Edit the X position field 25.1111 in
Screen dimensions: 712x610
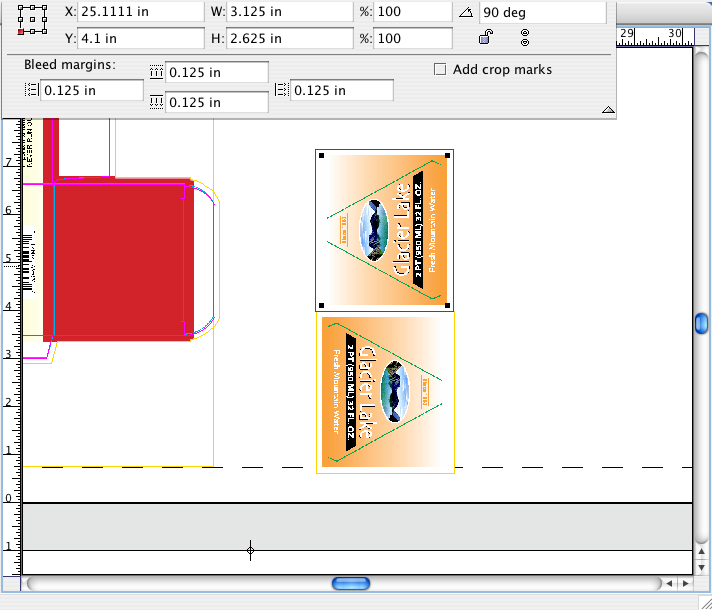pos(141,12)
